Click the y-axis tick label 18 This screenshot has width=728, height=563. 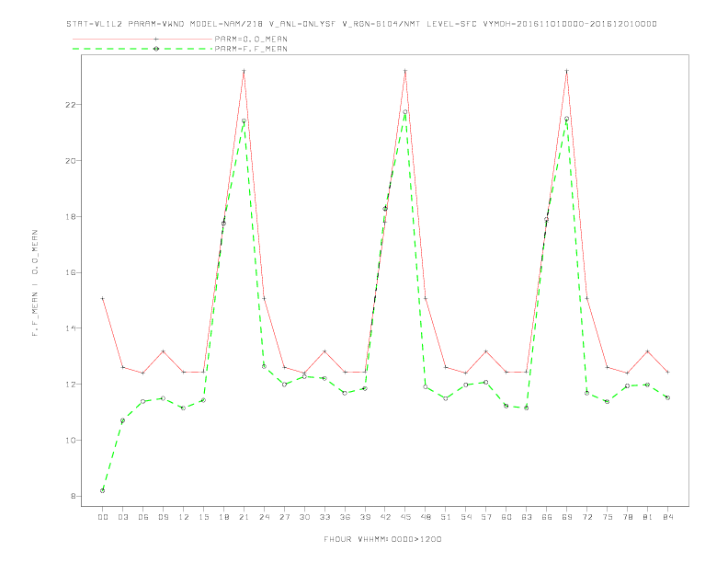[70, 216]
